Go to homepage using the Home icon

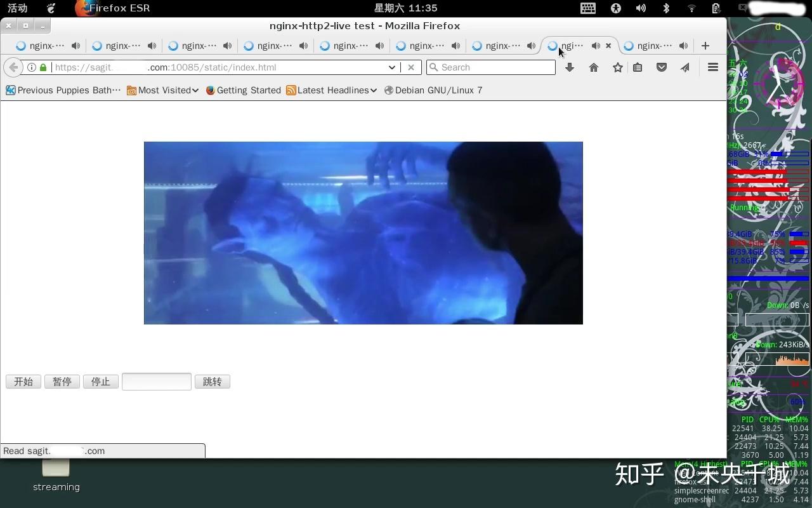pos(593,67)
